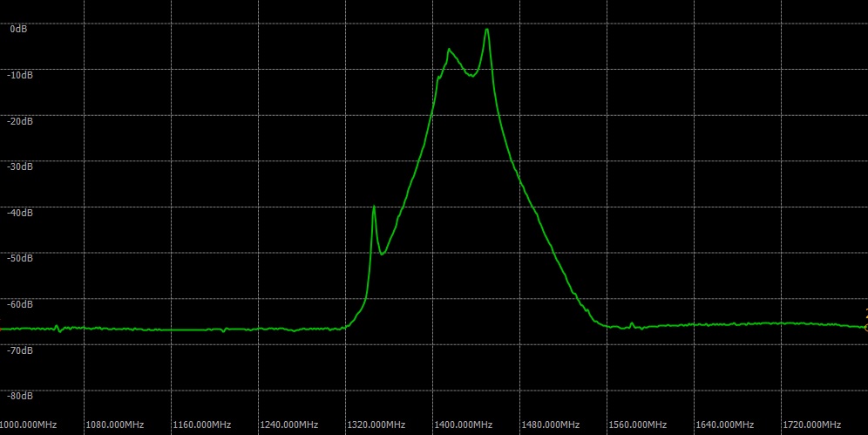Click the 1720.000MHz frequency label
Image resolution: width=868 pixels, height=435 pixels.
(x=811, y=425)
